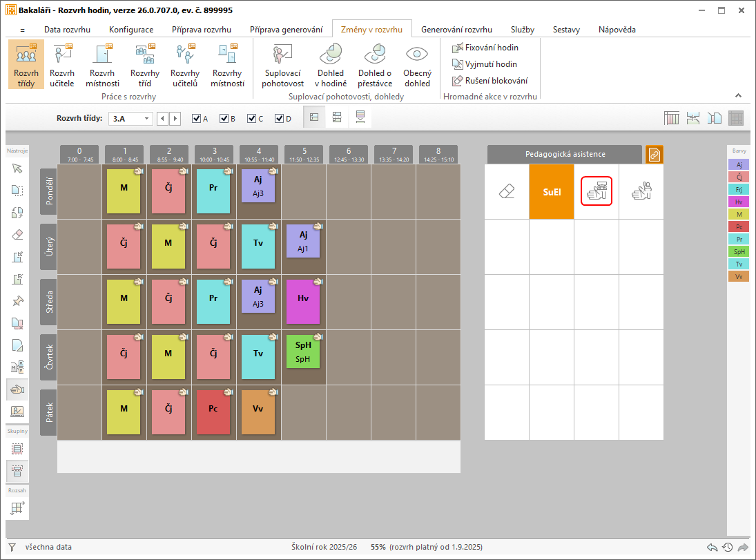The width and height of the screenshot is (756, 560).
Task: Open Dohled o přestávce
Action: pos(375,65)
